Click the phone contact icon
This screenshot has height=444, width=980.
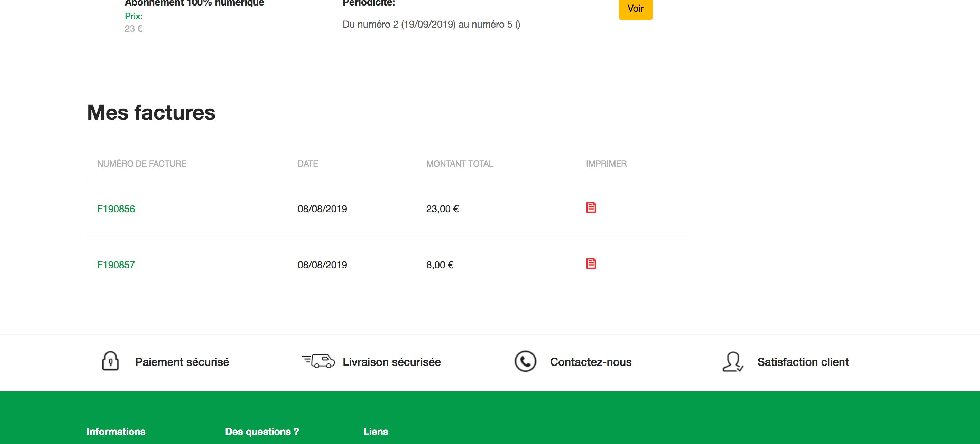[525, 361]
